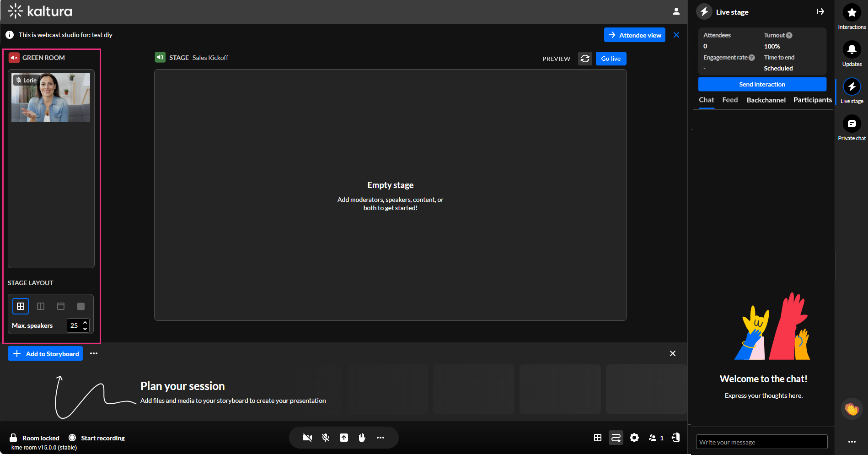
Task: Show Engagement rate help tooltip
Action: click(x=752, y=58)
